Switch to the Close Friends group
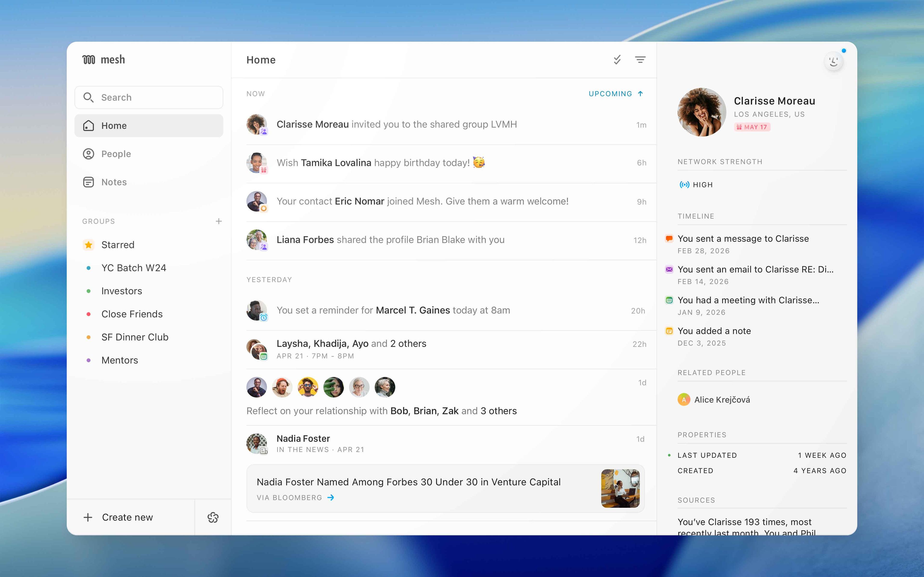 coord(132,314)
